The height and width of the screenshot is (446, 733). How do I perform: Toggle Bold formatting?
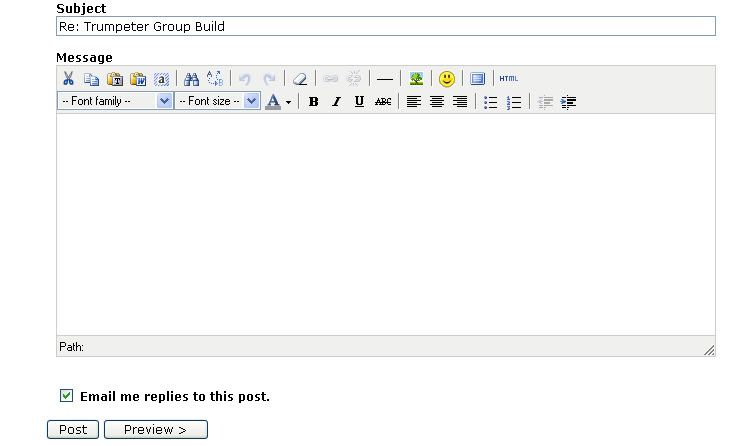(x=314, y=101)
